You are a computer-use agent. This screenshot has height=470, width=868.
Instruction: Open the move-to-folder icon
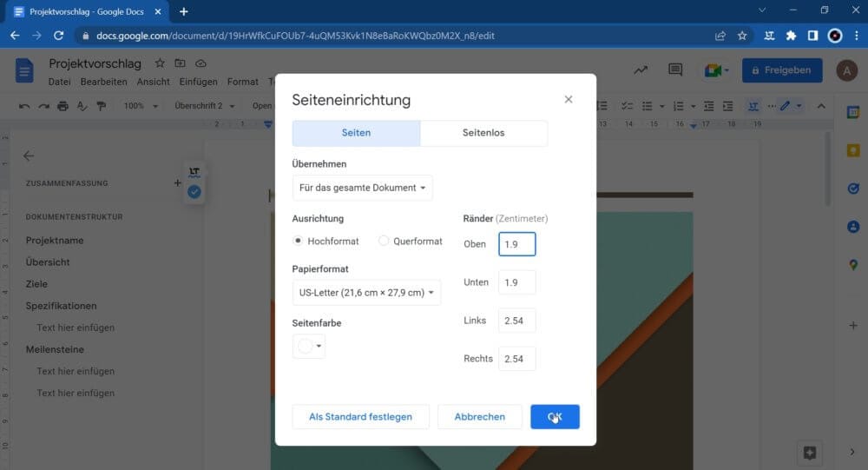click(x=180, y=63)
